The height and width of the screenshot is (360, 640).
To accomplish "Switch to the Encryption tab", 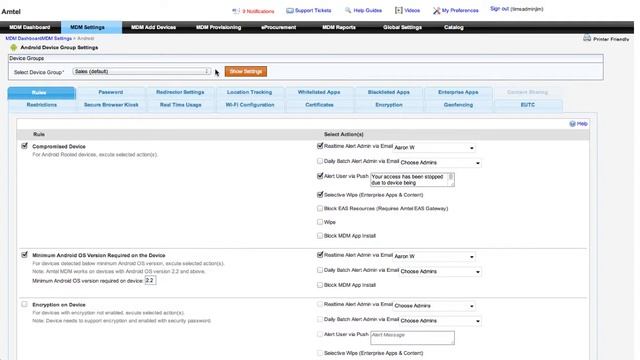I will click(x=389, y=105).
